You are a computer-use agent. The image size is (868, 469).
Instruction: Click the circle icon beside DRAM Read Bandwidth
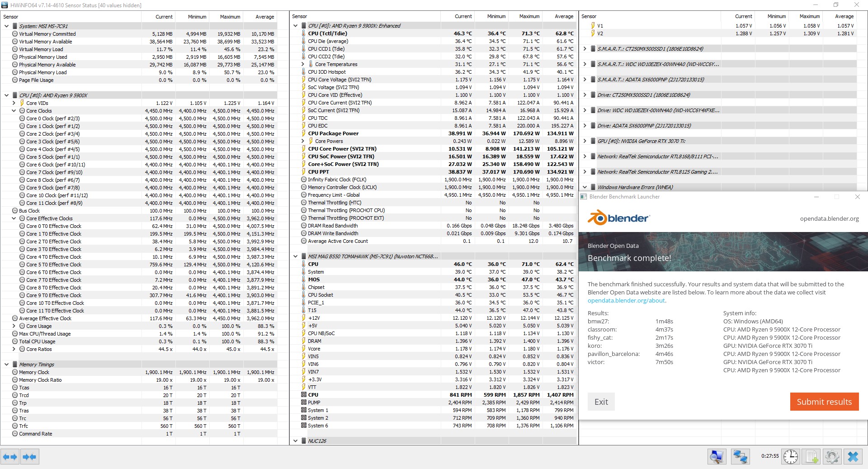click(304, 226)
